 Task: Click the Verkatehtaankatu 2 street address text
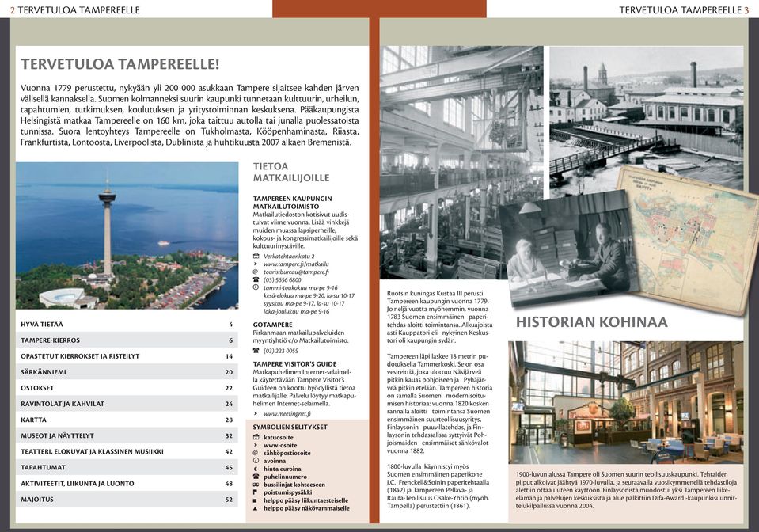click(289, 256)
